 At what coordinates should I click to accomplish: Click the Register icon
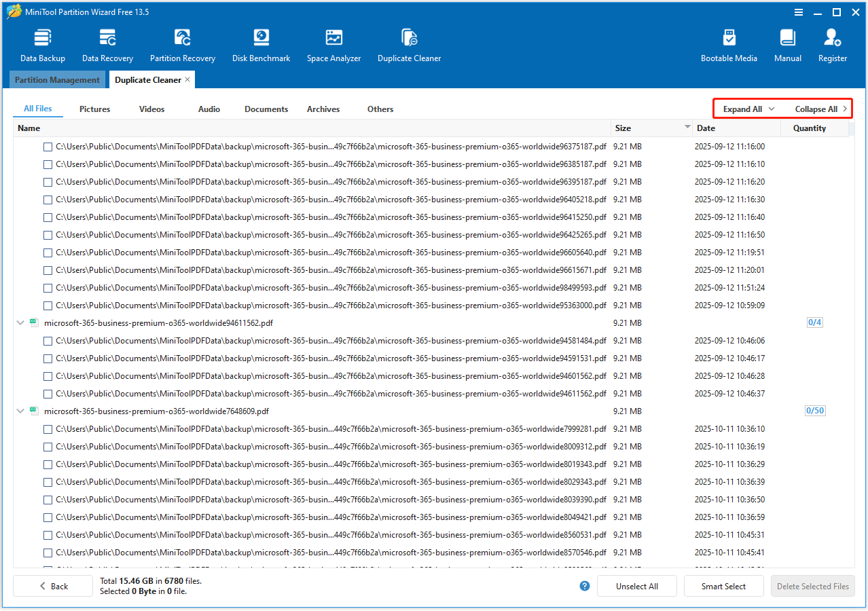click(832, 43)
